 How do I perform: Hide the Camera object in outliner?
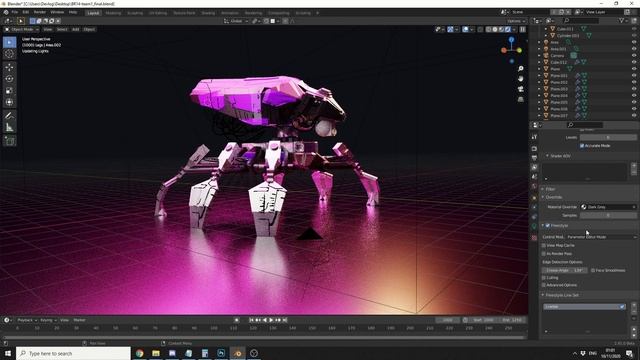tap(634, 56)
